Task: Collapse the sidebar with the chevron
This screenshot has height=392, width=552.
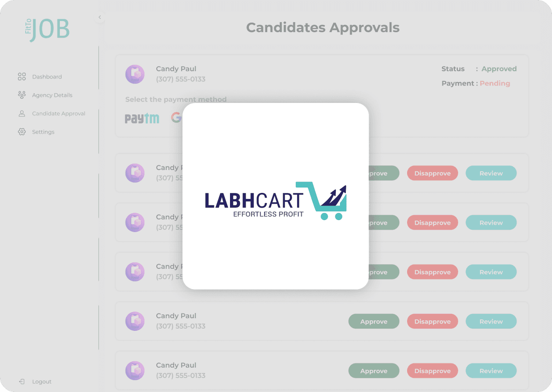Action: [99, 17]
